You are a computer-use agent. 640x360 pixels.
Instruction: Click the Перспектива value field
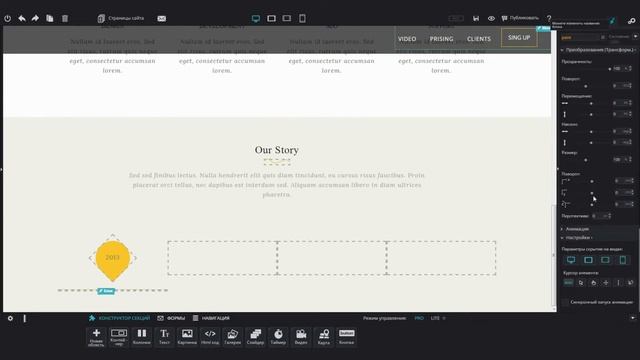click(x=601, y=216)
